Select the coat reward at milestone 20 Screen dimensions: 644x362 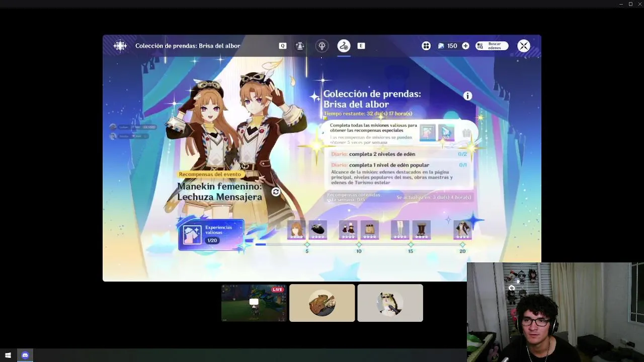pyautogui.click(x=462, y=230)
